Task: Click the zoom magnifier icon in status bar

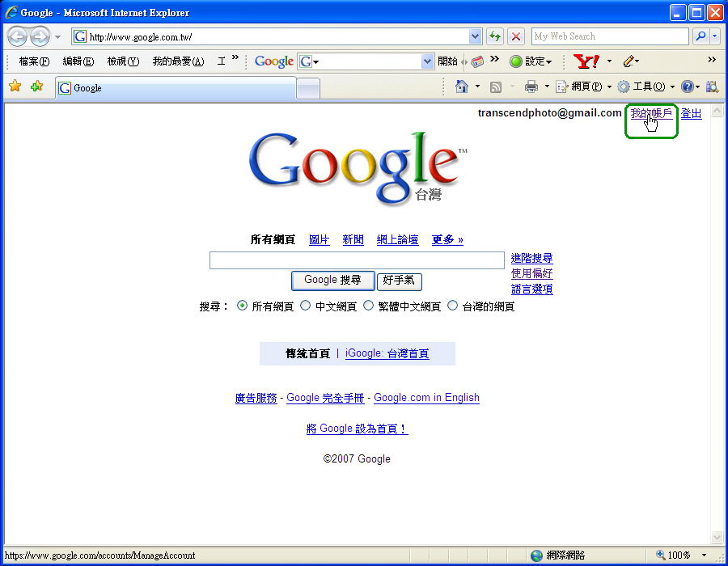Action: pos(660,555)
